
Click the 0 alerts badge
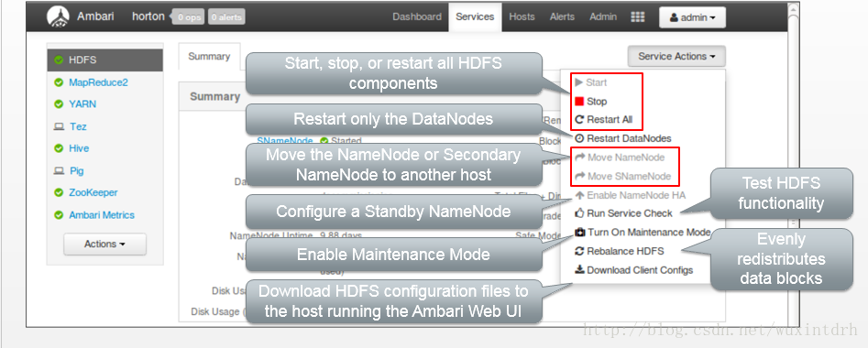point(227,17)
